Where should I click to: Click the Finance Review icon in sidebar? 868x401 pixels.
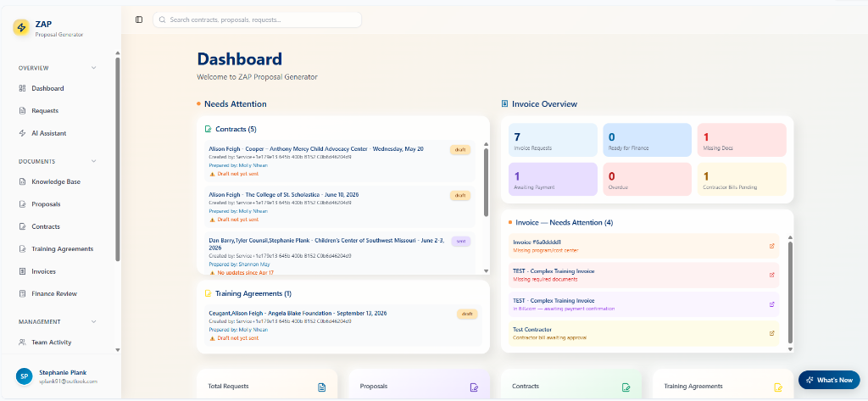(22, 293)
